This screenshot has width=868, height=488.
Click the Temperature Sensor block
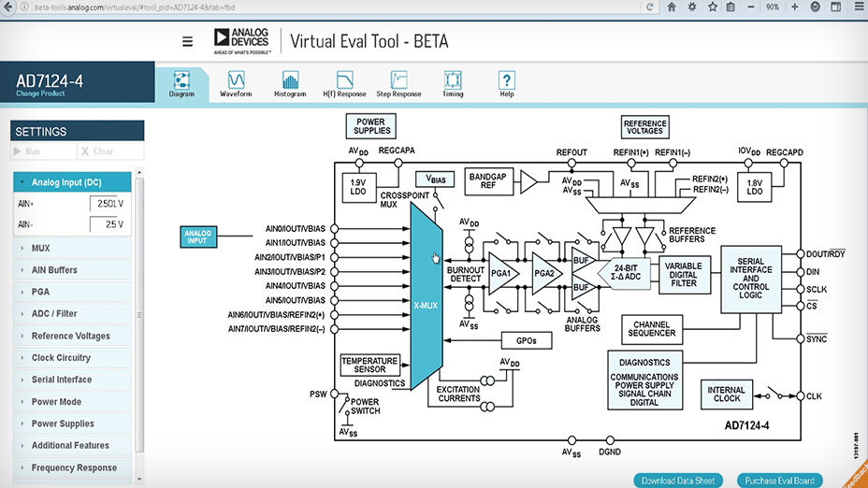(369, 366)
